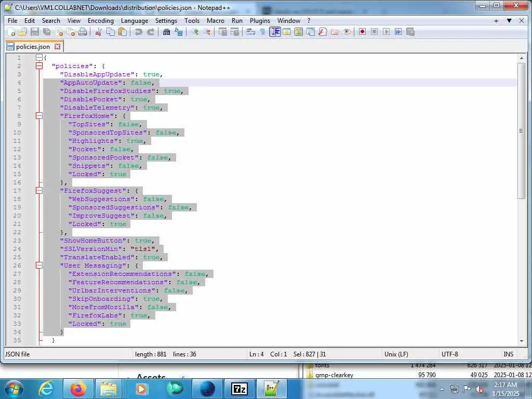Viewport: 532px width, 399px height.
Task: Click the Unix (LF) status bar entry
Action: pos(396,354)
